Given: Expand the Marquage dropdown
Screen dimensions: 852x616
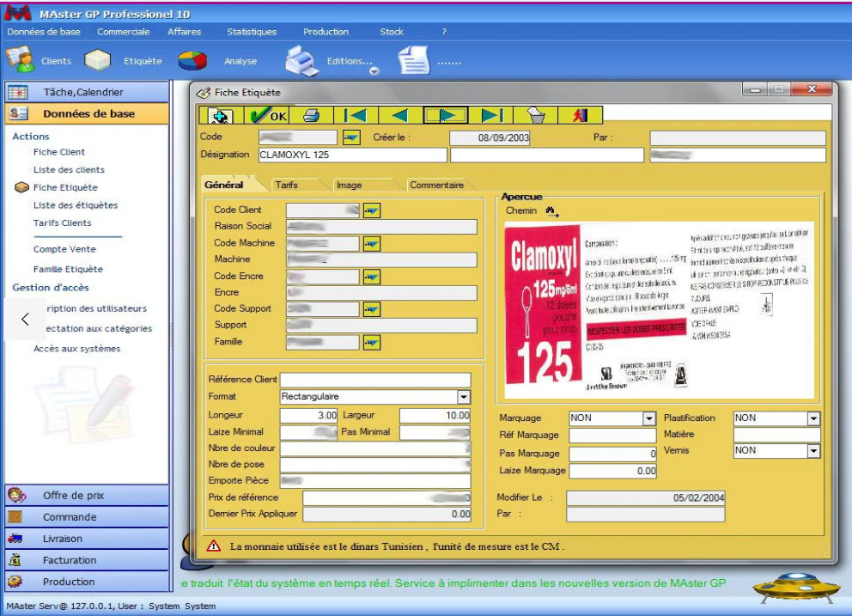Looking at the screenshot, I should click(x=649, y=418).
